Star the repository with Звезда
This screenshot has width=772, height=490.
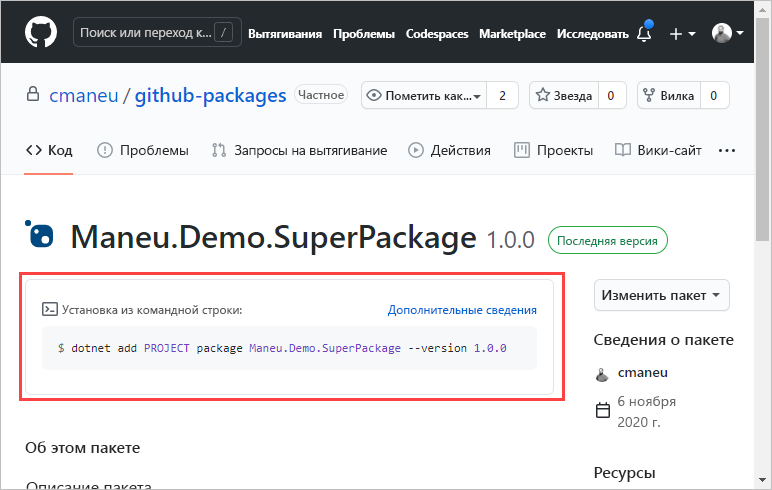point(564,95)
